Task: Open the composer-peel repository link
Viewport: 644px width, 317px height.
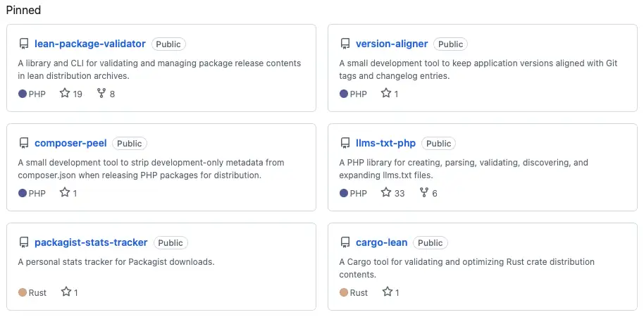Action: [70, 143]
